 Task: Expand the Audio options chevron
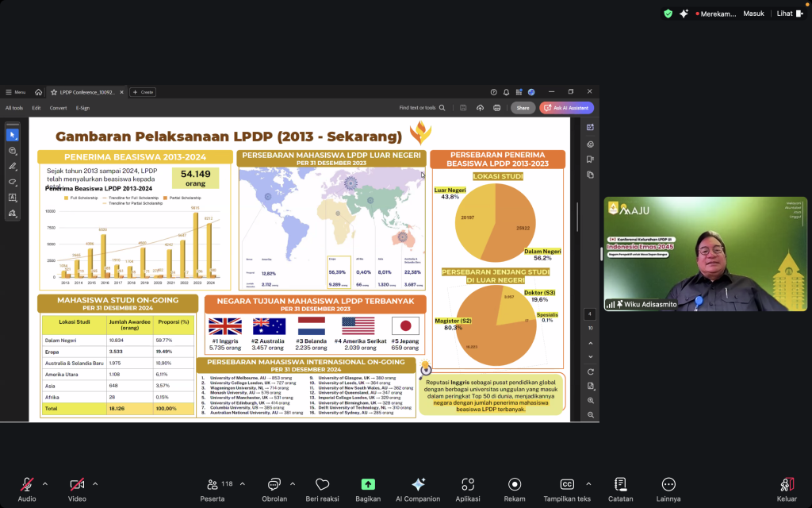pos(44,483)
